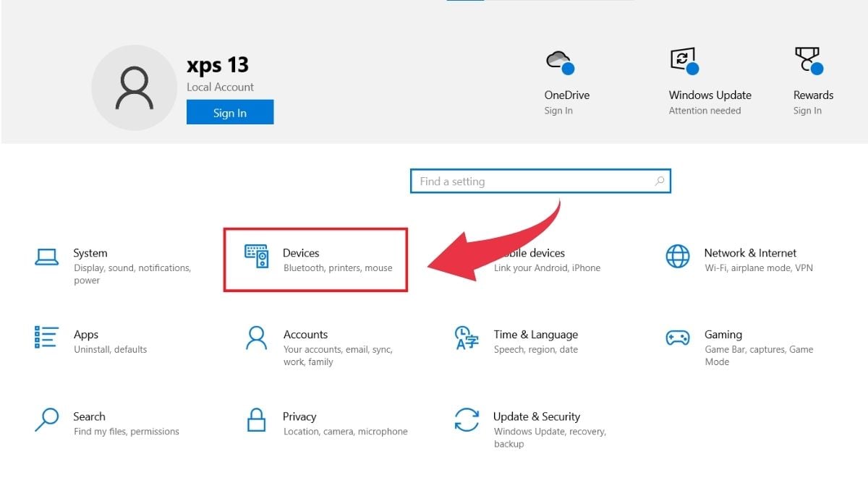The image size is (868, 488).
Task: Click the Sign In button
Action: coord(230,112)
